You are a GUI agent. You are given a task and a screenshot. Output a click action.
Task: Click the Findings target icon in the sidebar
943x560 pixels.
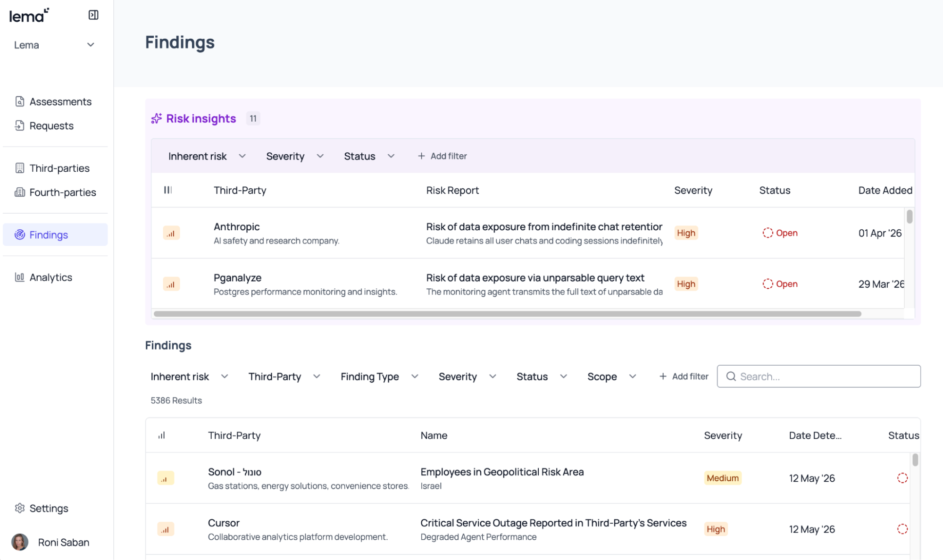20,234
